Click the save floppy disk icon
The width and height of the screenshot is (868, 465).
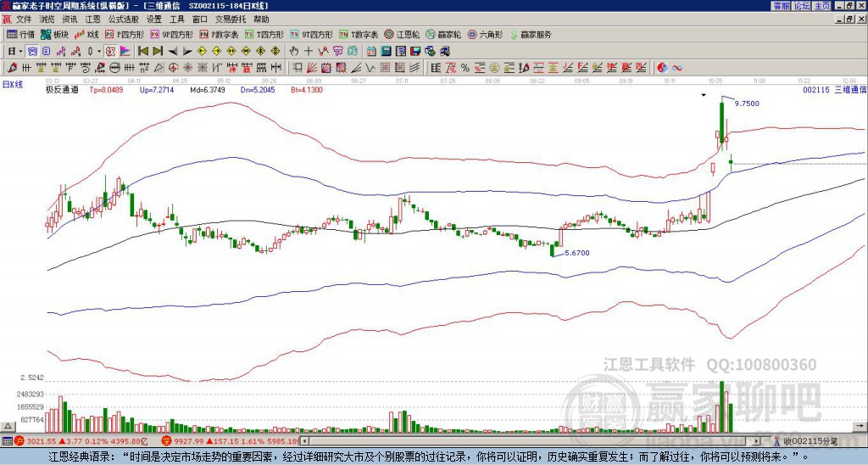415,52
